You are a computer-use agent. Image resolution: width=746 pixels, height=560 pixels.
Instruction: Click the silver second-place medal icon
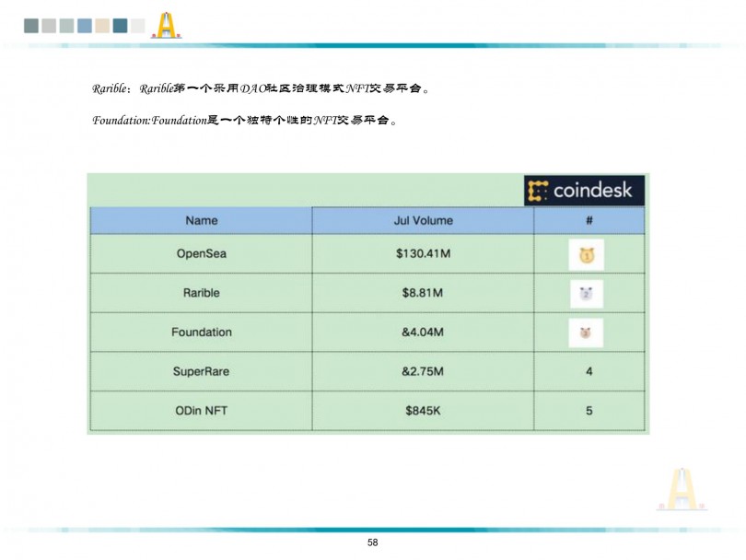[x=586, y=294]
